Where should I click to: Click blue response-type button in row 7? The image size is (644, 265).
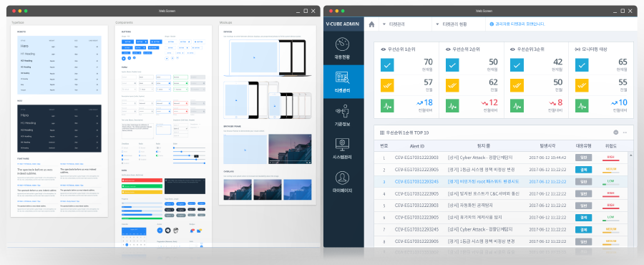click(583, 229)
